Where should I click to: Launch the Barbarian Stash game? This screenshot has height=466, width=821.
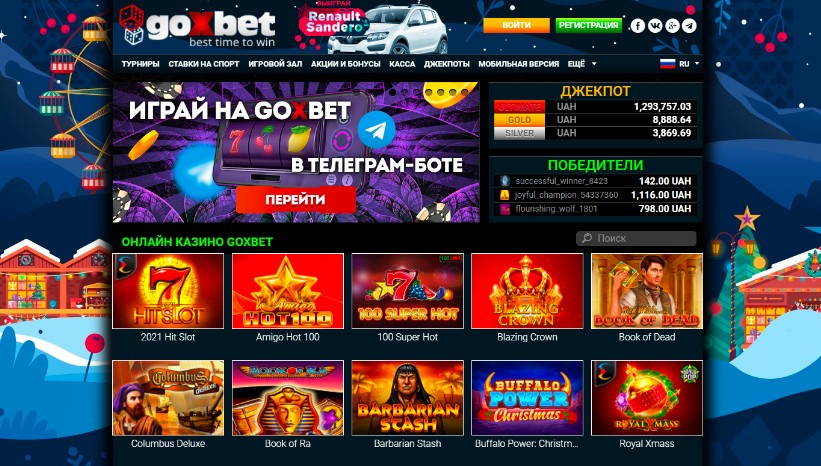click(407, 398)
